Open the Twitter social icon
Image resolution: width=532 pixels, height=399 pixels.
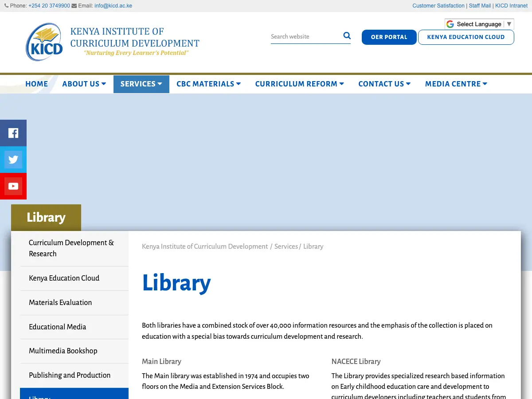coord(13,160)
